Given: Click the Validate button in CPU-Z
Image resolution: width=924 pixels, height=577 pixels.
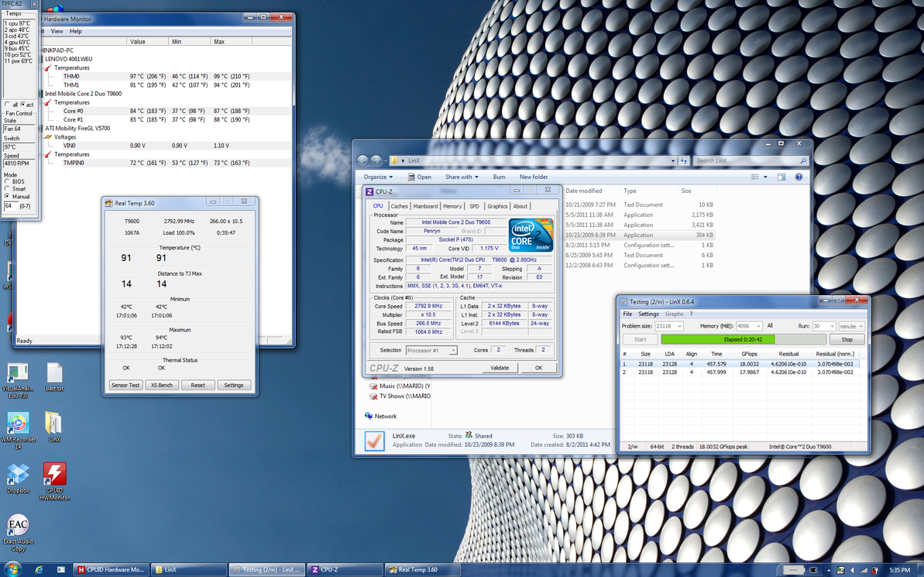Looking at the screenshot, I should click(x=500, y=368).
